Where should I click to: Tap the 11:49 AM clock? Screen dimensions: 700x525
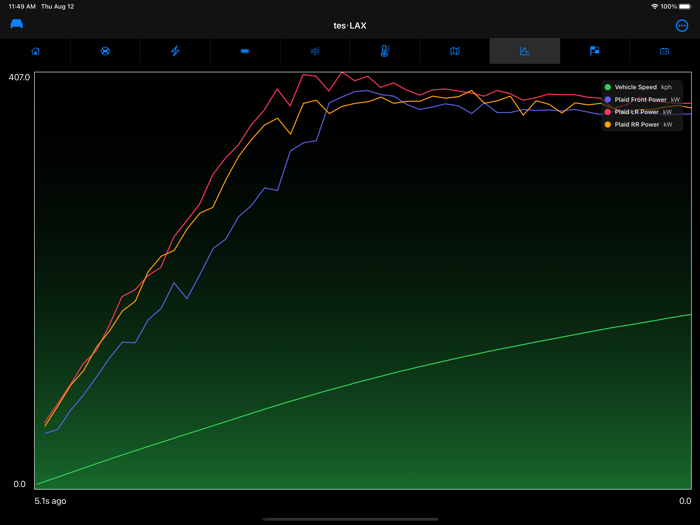(22, 7)
